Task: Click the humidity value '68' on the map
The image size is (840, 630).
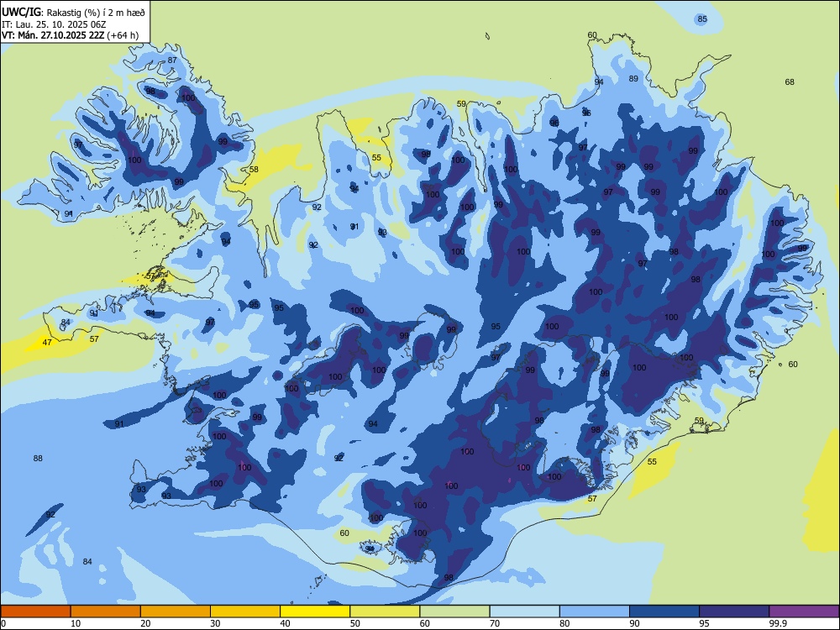Action: tap(790, 82)
